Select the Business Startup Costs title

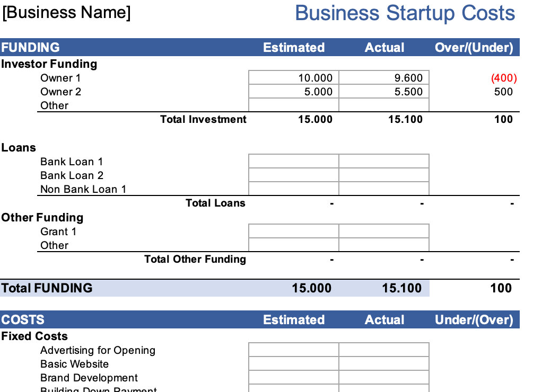coord(405,13)
